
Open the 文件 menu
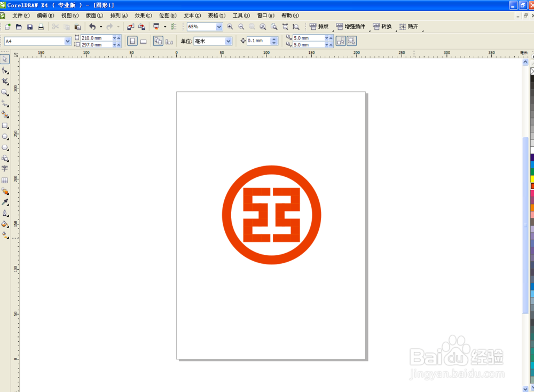21,15
